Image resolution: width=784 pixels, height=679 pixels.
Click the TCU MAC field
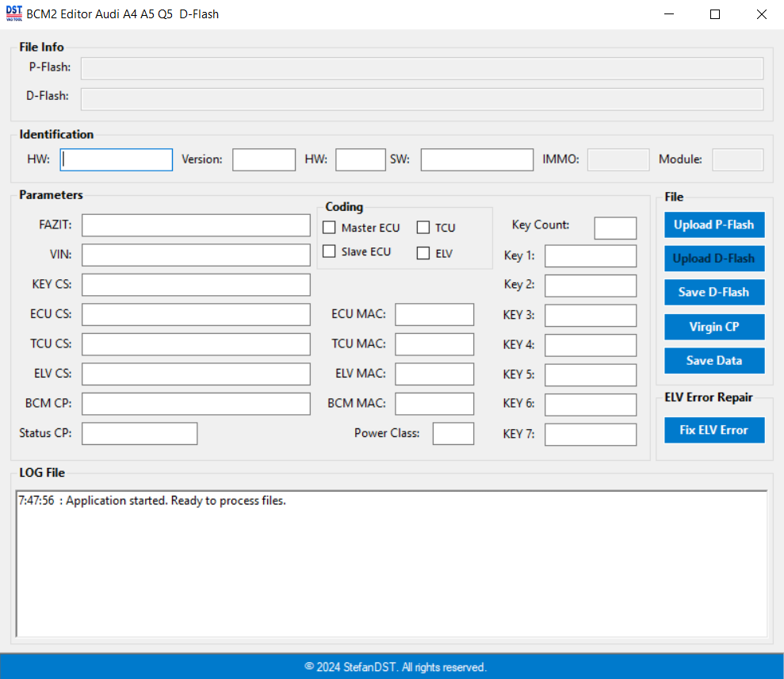click(434, 344)
